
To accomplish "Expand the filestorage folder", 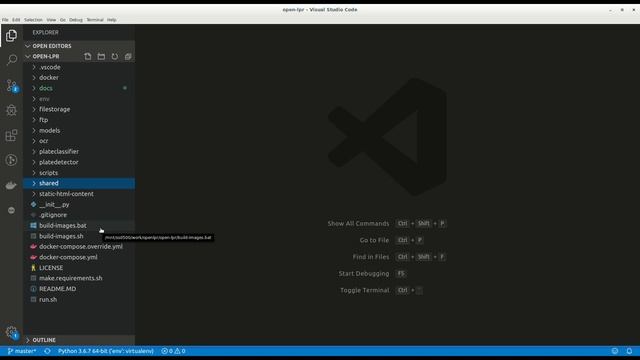I will (x=79, y=109).
